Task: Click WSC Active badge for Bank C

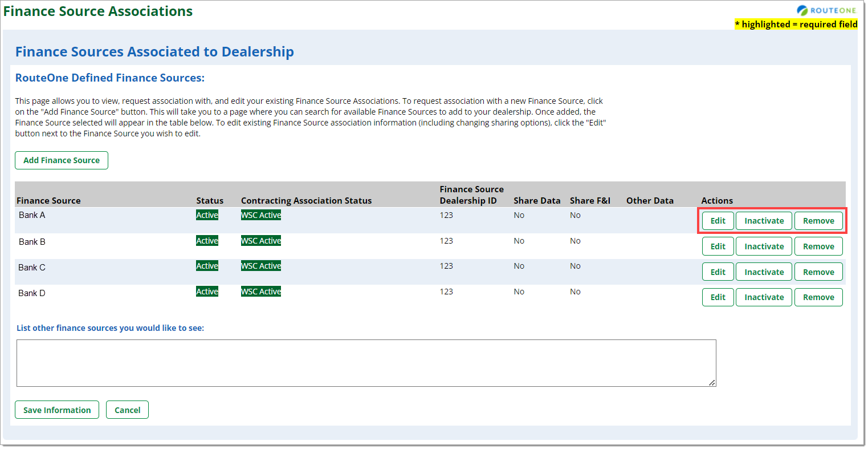Action: tap(261, 266)
